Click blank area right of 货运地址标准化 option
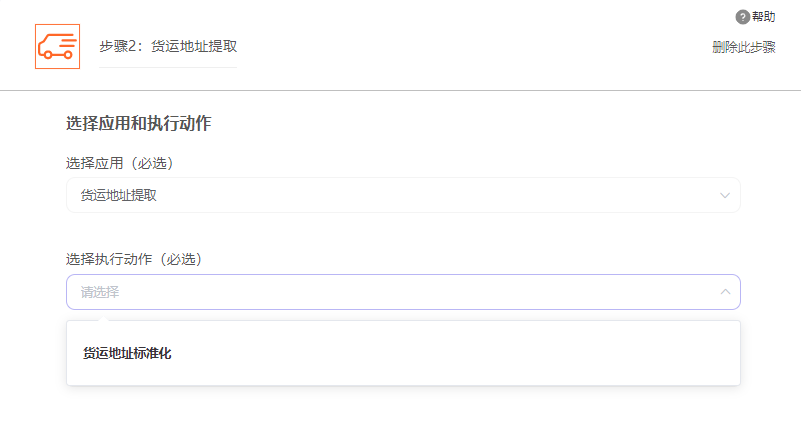Viewport: 801px width, 432px height. pos(450,353)
